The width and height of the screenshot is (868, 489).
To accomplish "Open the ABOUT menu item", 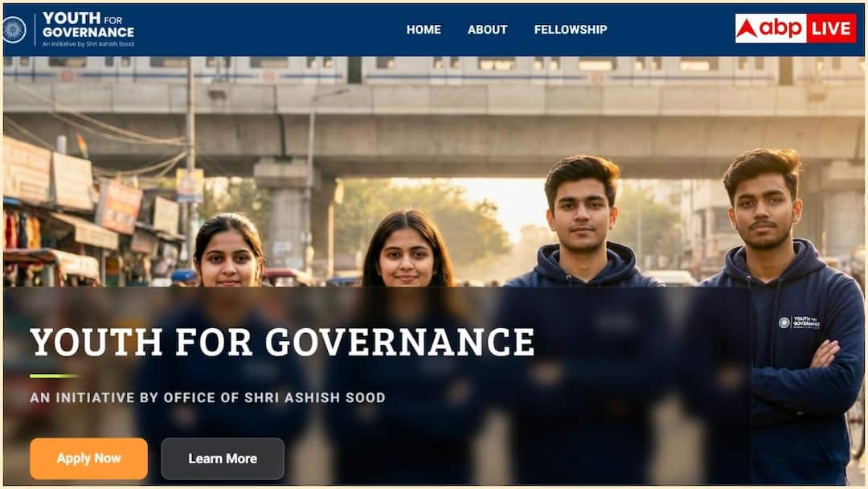I will tap(487, 30).
